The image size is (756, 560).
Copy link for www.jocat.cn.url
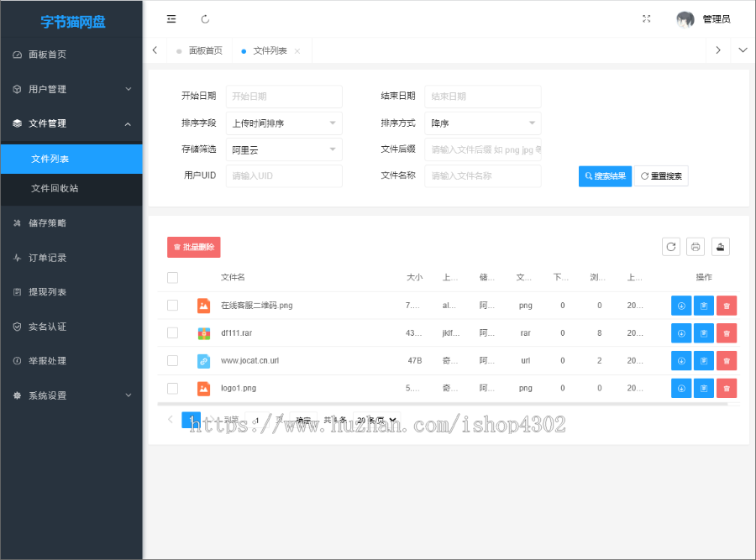704,360
